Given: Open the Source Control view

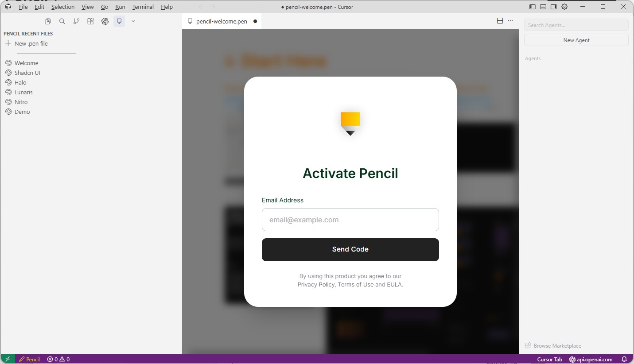Looking at the screenshot, I should pos(76,21).
